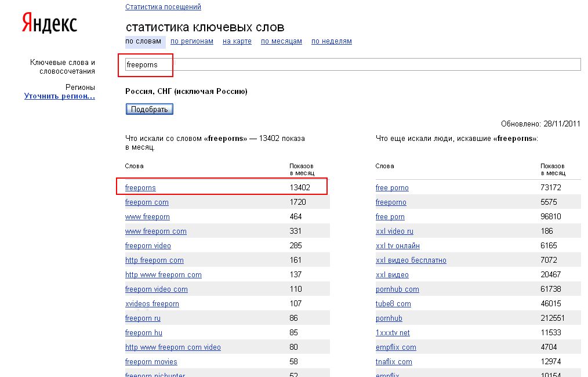Click the Подобрать button
The image size is (588, 377).
coord(149,109)
